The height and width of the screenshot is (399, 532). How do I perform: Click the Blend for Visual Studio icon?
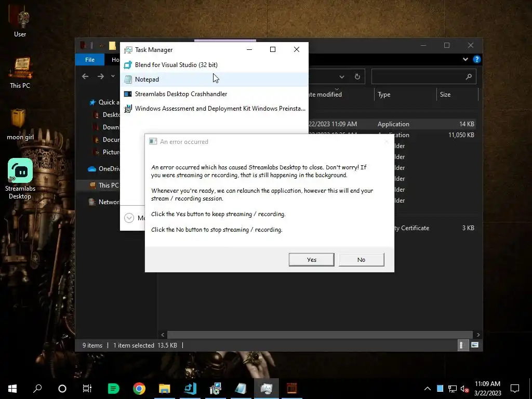[128, 65]
